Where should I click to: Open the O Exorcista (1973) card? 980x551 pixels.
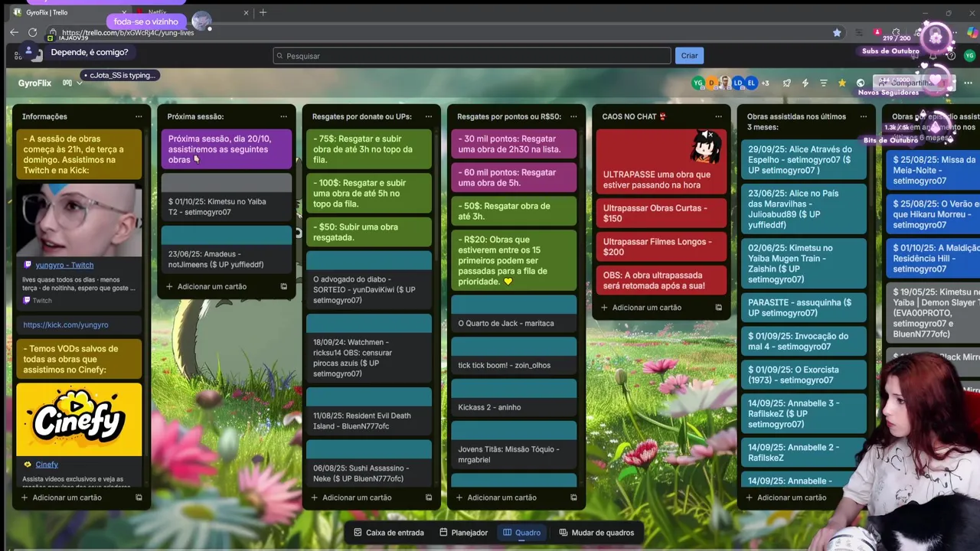(x=803, y=375)
